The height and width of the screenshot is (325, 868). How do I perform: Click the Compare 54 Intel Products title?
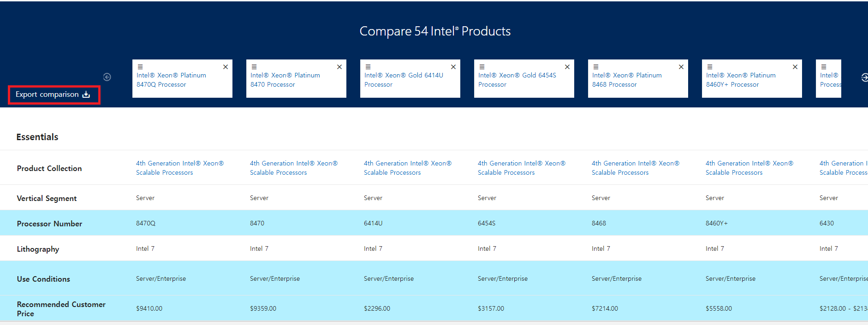point(435,31)
